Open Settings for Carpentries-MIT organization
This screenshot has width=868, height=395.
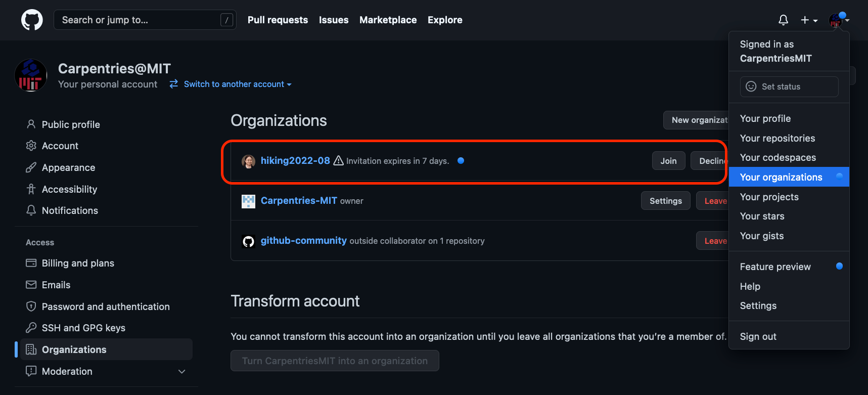pyautogui.click(x=666, y=201)
